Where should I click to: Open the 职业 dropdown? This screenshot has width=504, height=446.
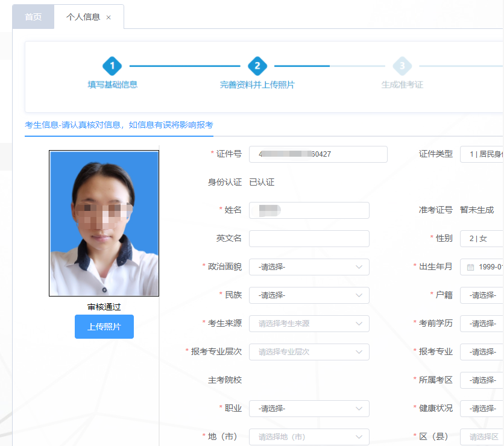tap(309, 409)
